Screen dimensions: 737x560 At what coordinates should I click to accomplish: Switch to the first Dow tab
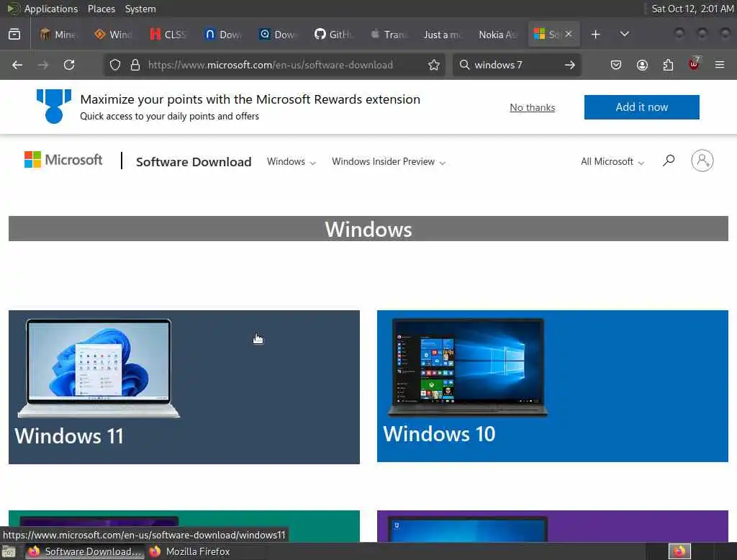pyautogui.click(x=223, y=35)
